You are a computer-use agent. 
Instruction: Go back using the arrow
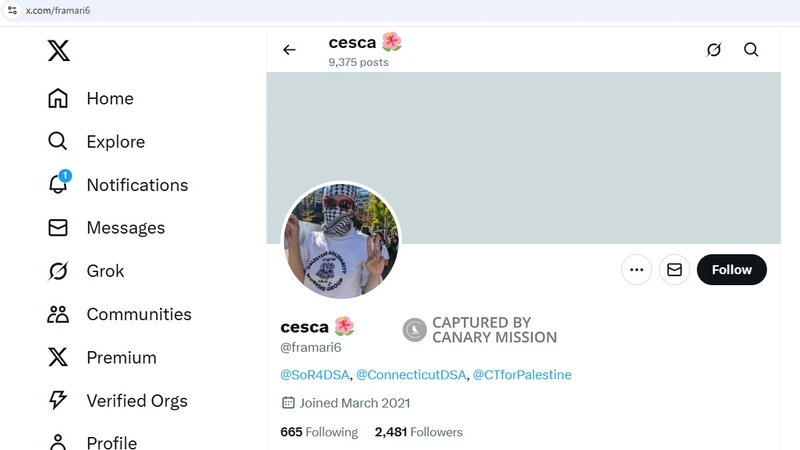point(289,50)
